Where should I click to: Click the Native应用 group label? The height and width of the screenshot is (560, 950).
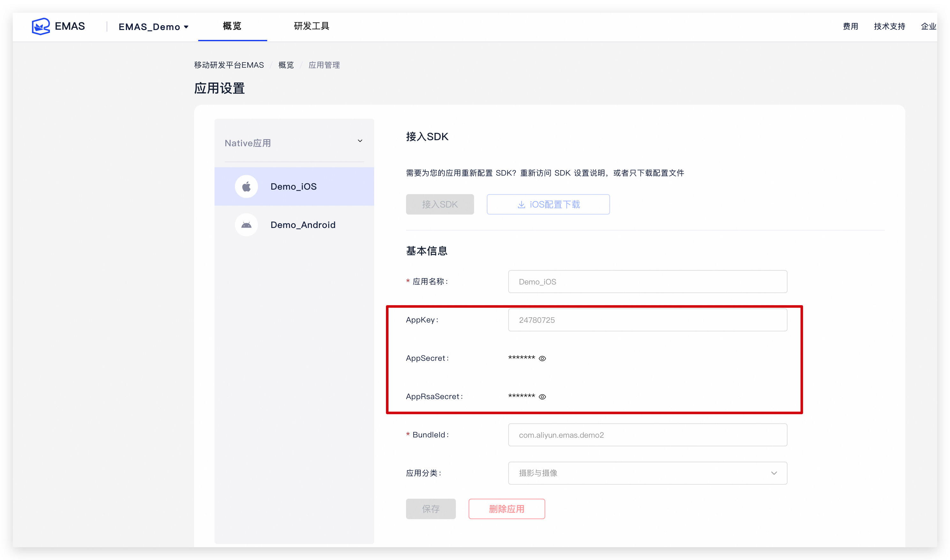247,143
